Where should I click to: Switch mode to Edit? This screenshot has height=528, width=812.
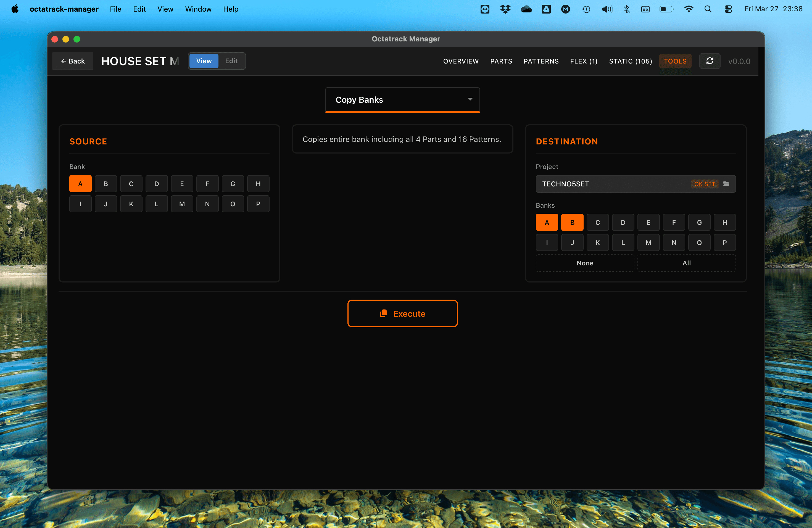(231, 61)
